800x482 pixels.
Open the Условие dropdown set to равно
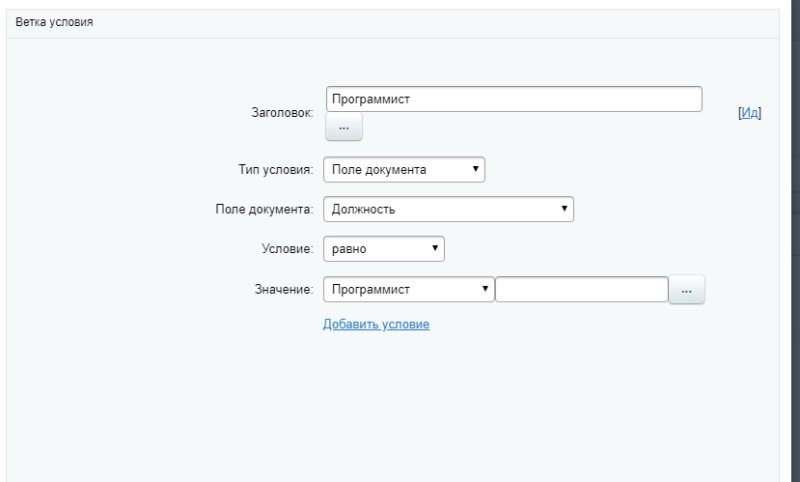pyautogui.click(x=384, y=249)
